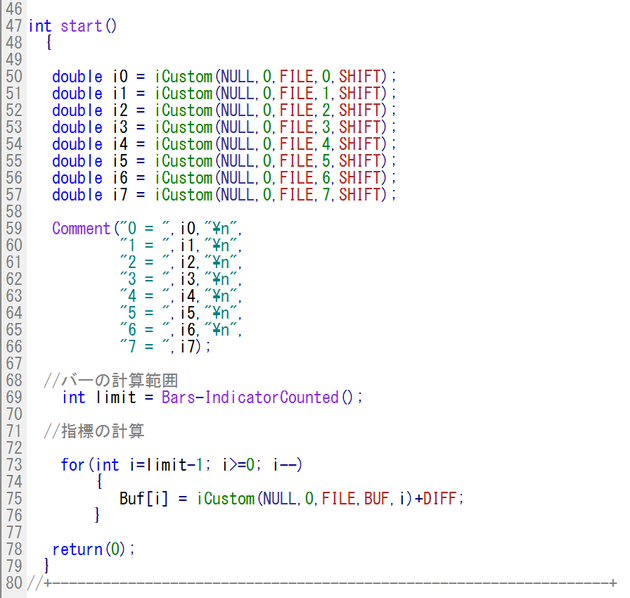This screenshot has width=630, height=598.
Task: Click the comment //指標の計算
Action: (94, 431)
